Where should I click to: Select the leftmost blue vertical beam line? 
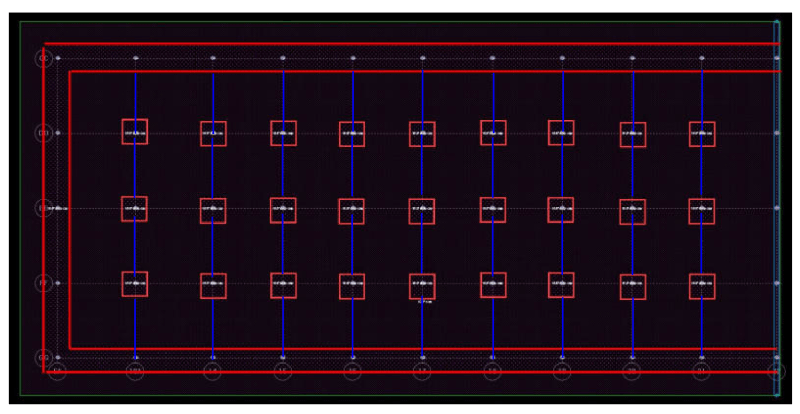pyautogui.click(x=135, y=216)
